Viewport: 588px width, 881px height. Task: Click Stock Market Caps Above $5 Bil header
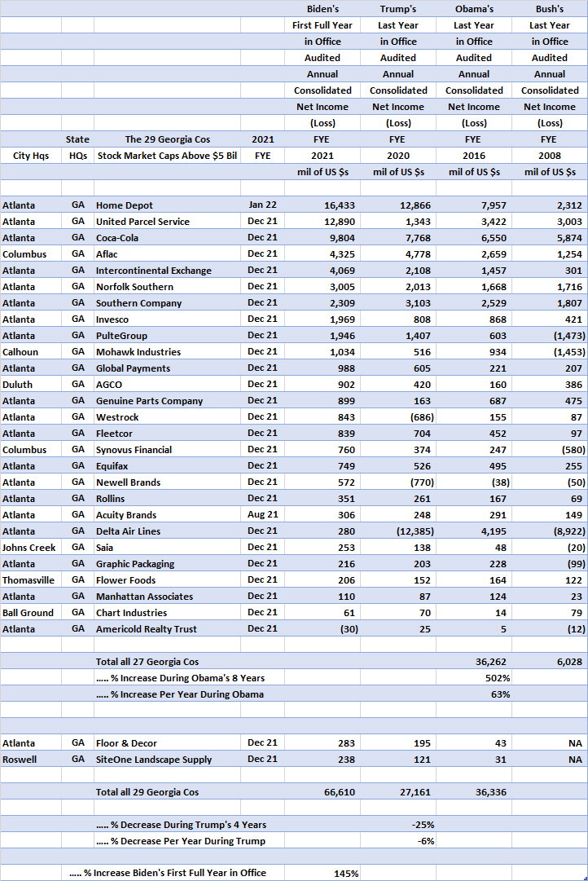coord(167,156)
